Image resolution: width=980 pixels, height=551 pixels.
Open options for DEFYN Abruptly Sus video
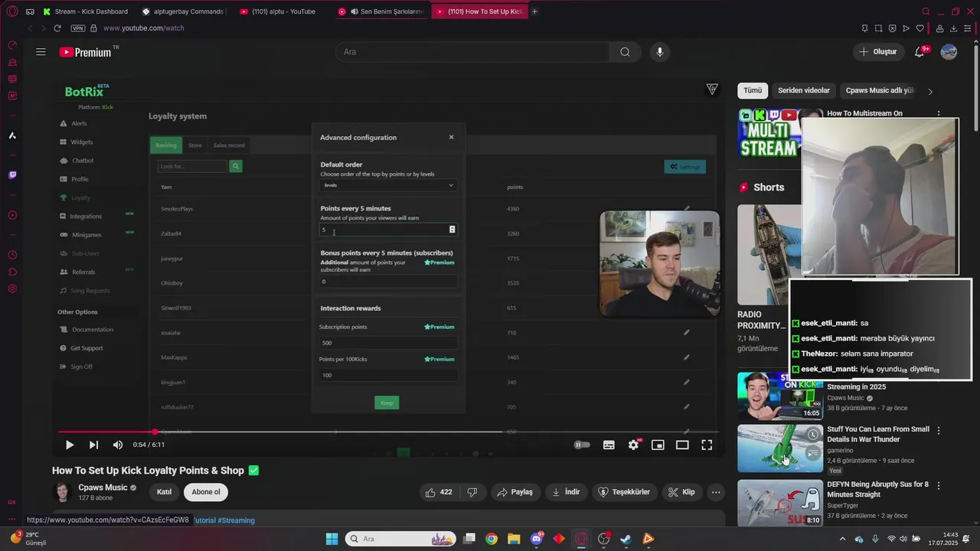click(x=939, y=486)
